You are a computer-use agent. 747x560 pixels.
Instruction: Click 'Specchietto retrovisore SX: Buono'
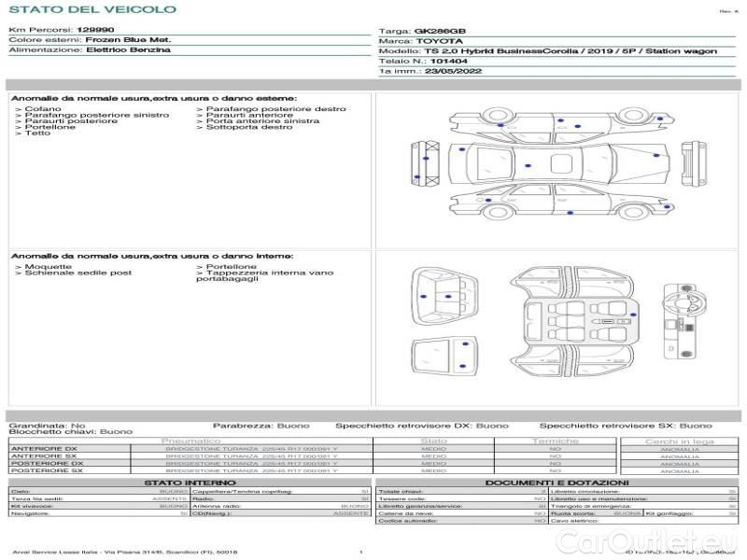[626, 426]
